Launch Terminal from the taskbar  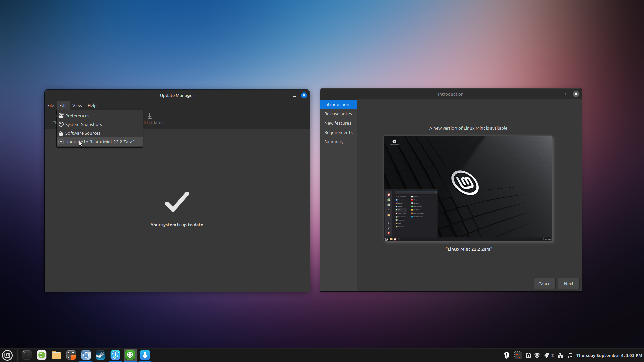[x=26, y=355]
